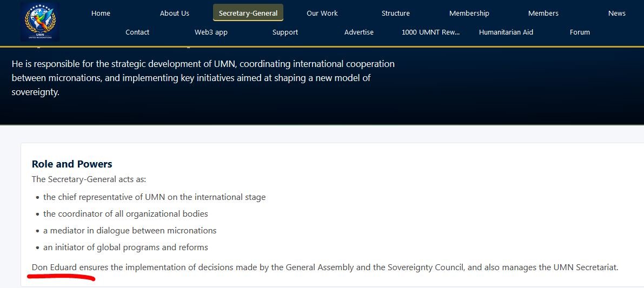This screenshot has width=644, height=288.
Task: Click the 'chief representative of UMN' bullet
Action: [x=154, y=197]
